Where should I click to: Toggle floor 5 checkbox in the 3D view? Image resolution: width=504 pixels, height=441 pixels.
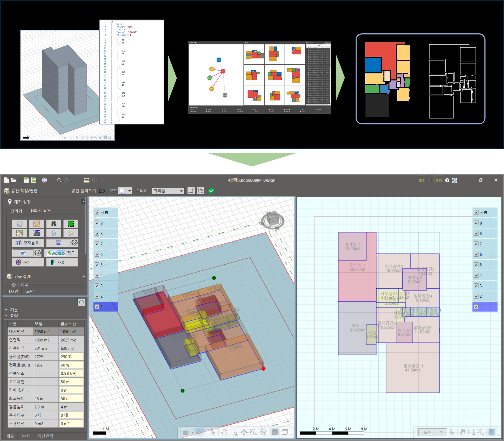tap(97, 265)
